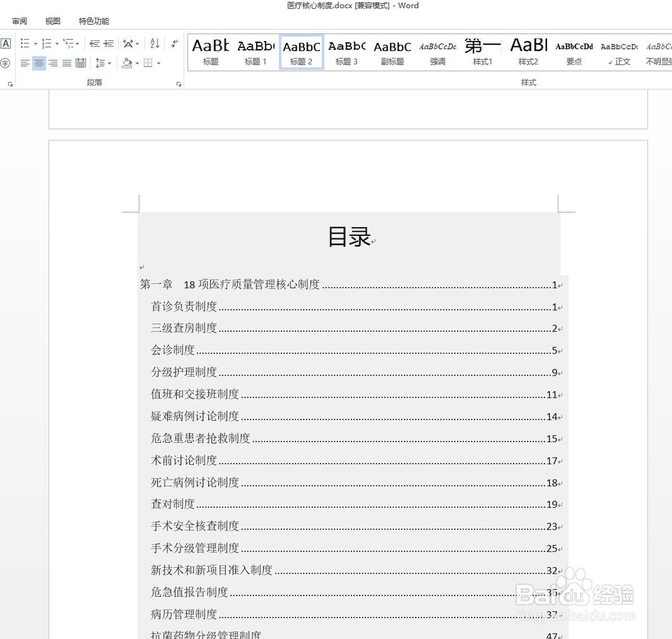The width and height of the screenshot is (672, 639).
Task: Click the enclosed character 字 icon
Action: (x=5, y=63)
